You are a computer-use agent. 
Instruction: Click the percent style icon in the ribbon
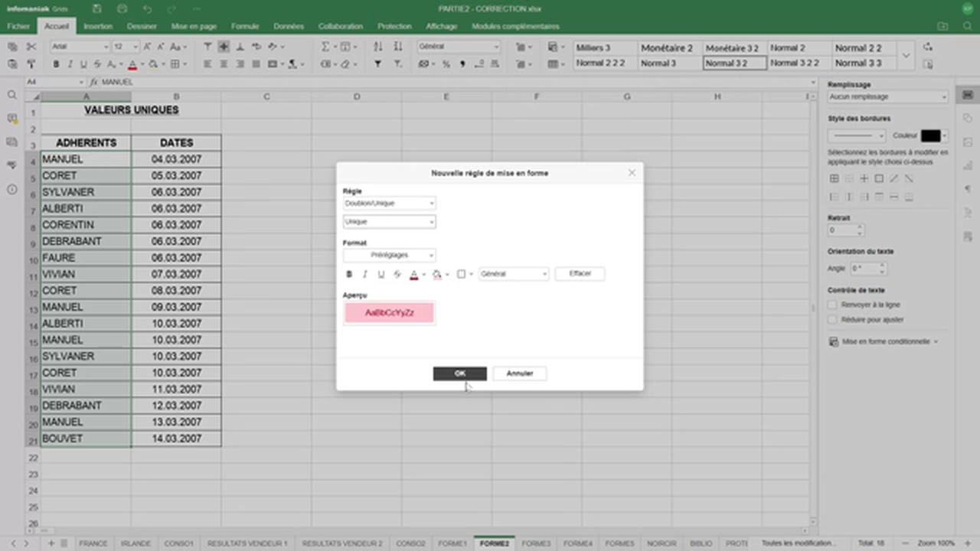(446, 64)
